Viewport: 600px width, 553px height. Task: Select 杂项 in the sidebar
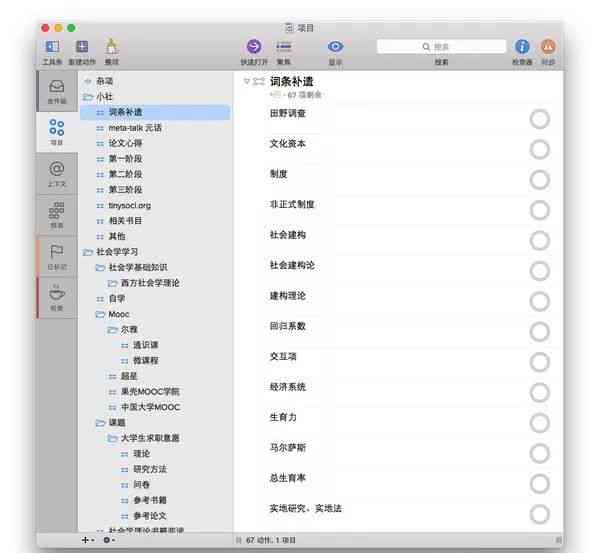(104, 81)
